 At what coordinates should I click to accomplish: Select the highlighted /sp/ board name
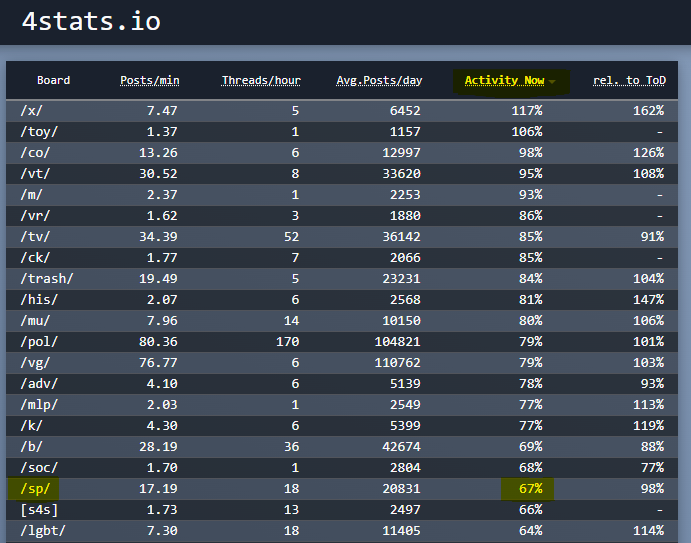click(35, 489)
